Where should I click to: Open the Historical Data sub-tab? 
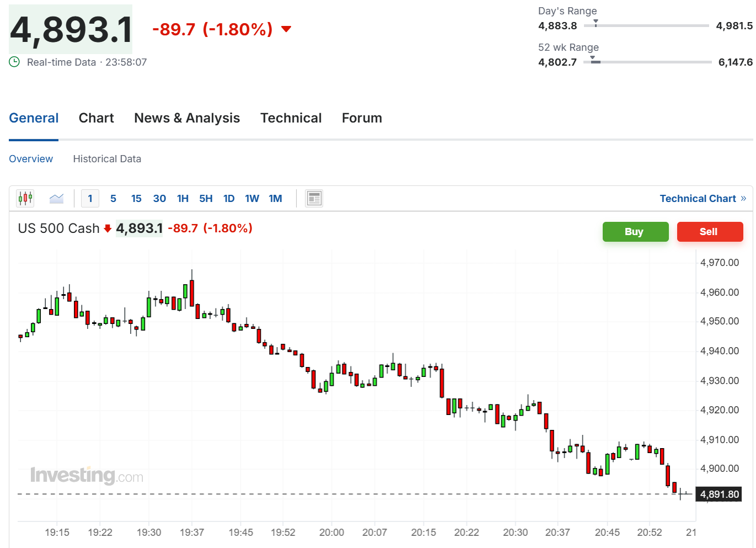(x=107, y=159)
